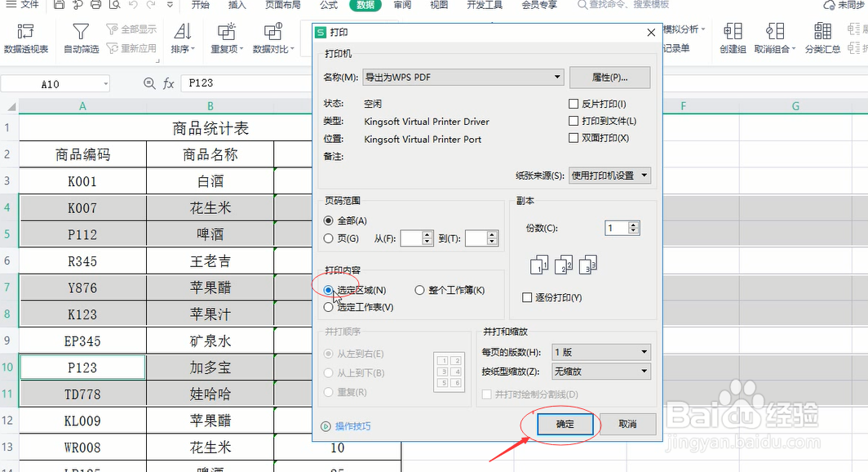Select the 整个工作簿 whole workbook radio button
This screenshot has width=868, height=472.
tap(418, 291)
